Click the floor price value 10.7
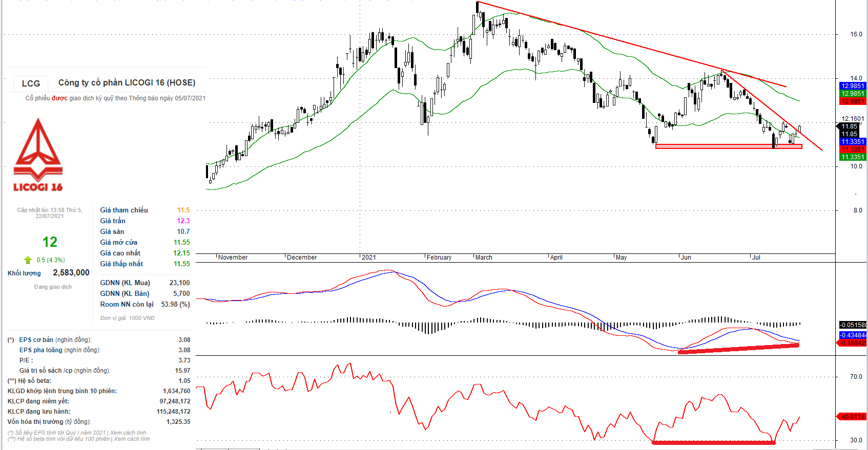 (x=183, y=231)
